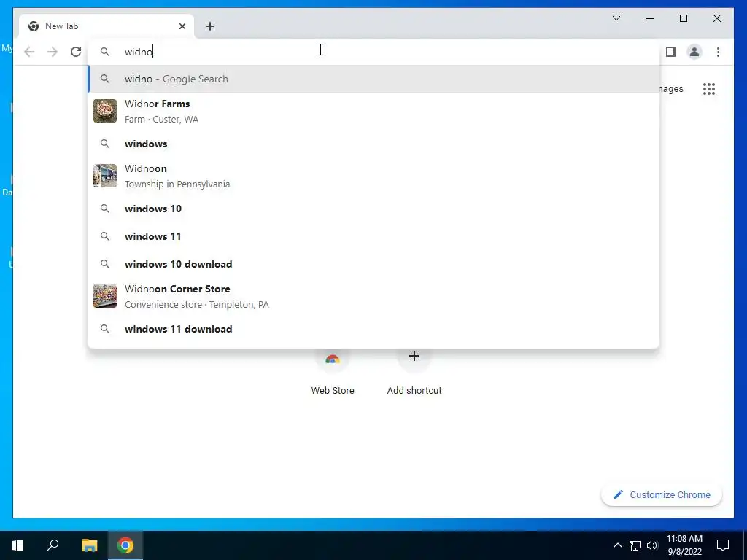Click the Widnor Farms thumbnail image

[x=105, y=111]
